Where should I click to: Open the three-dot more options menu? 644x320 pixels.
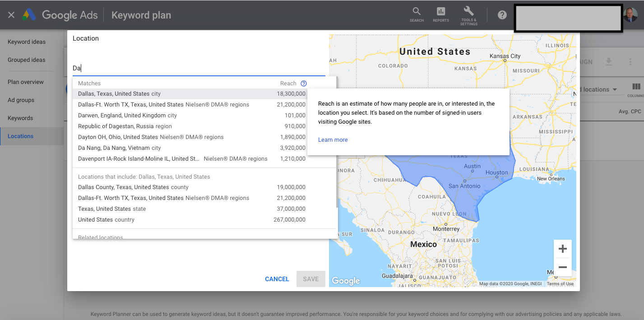click(x=630, y=62)
